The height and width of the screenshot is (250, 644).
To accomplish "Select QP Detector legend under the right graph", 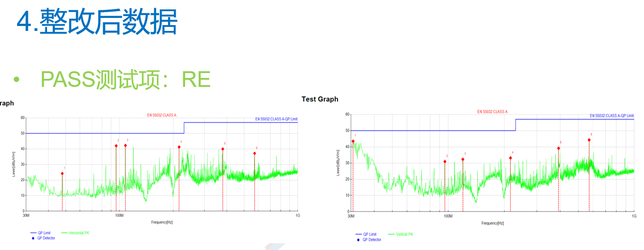I will (372, 240).
